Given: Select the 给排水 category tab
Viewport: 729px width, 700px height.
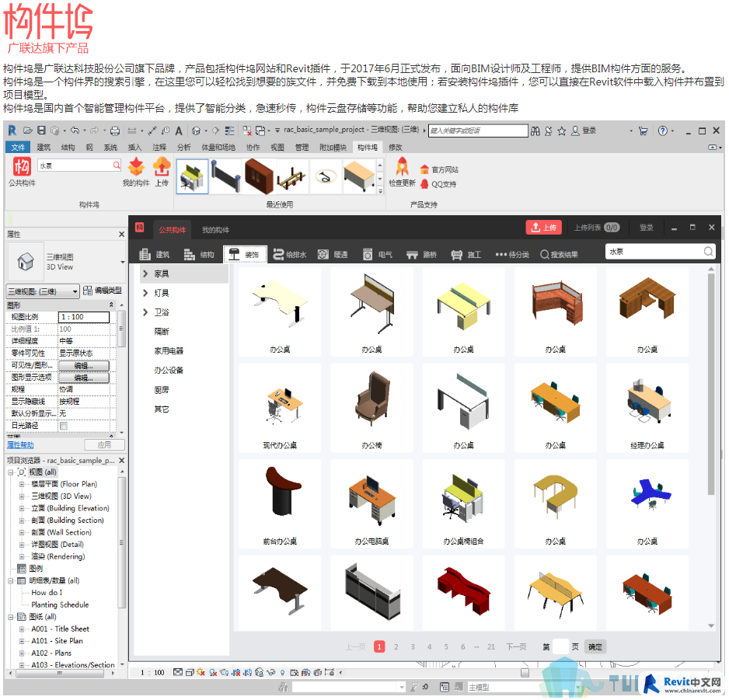Looking at the screenshot, I should (x=290, y=255).
